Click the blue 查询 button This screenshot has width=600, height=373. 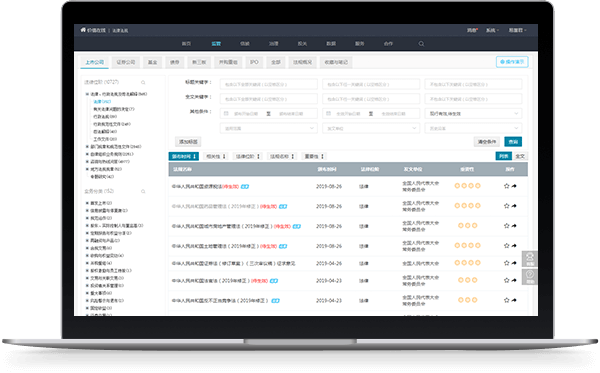click(x=513, y=142)
